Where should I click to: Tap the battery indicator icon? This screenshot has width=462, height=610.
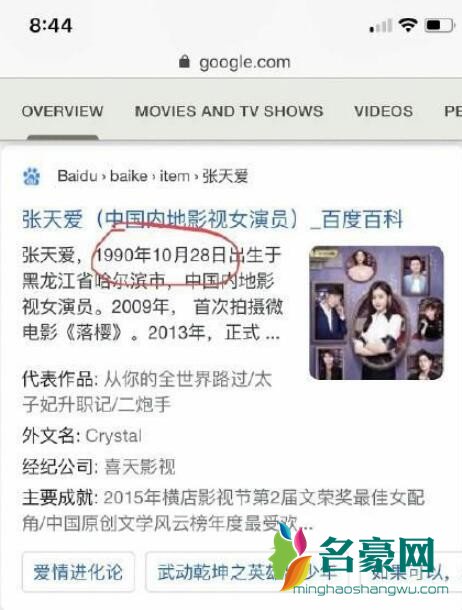439,26
